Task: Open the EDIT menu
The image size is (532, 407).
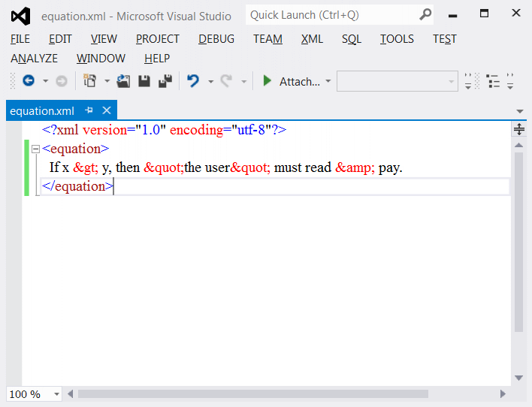Action: [60, 39]
